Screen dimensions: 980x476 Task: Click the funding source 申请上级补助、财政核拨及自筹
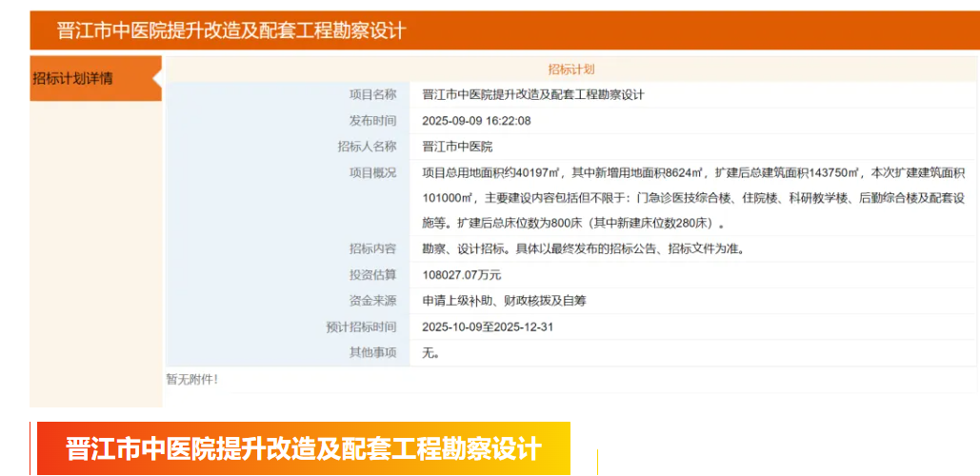click(x=504, y=300)
